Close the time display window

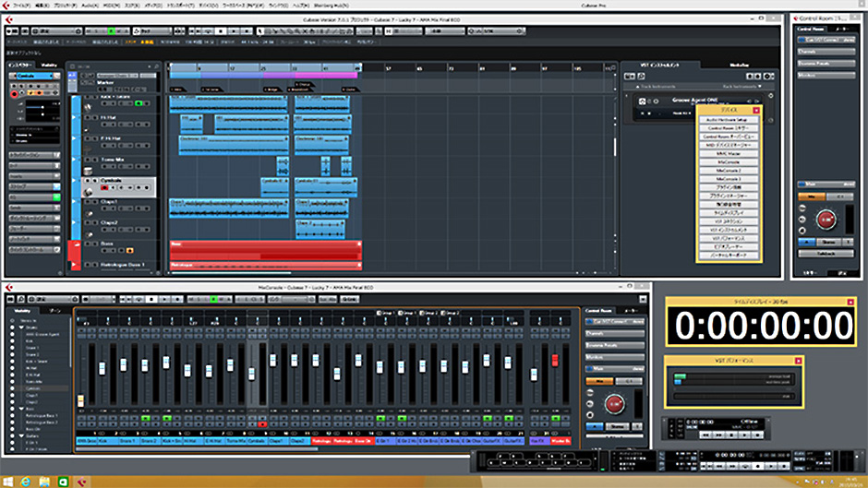[x=850, y=302]
